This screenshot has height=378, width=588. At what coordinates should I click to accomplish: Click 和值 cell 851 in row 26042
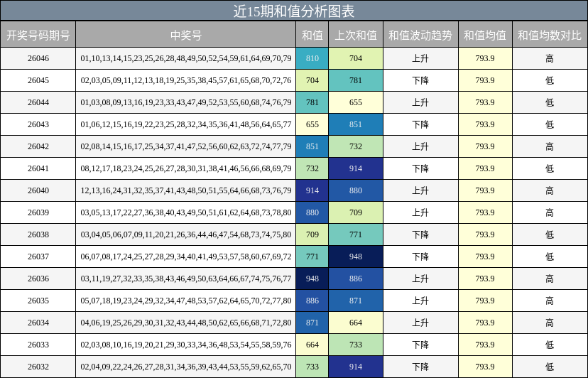tap(312, 146)
